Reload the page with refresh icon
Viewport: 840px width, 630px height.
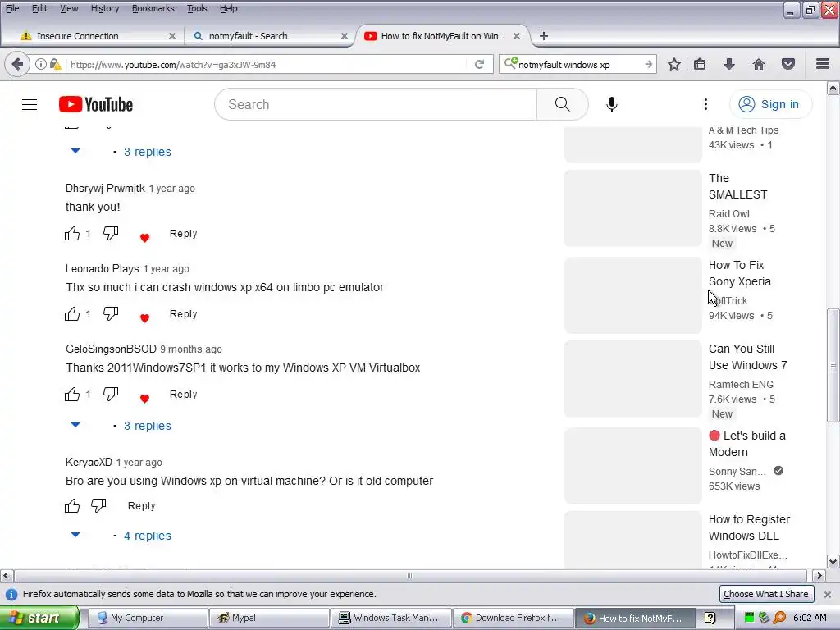tap(479, 64)
